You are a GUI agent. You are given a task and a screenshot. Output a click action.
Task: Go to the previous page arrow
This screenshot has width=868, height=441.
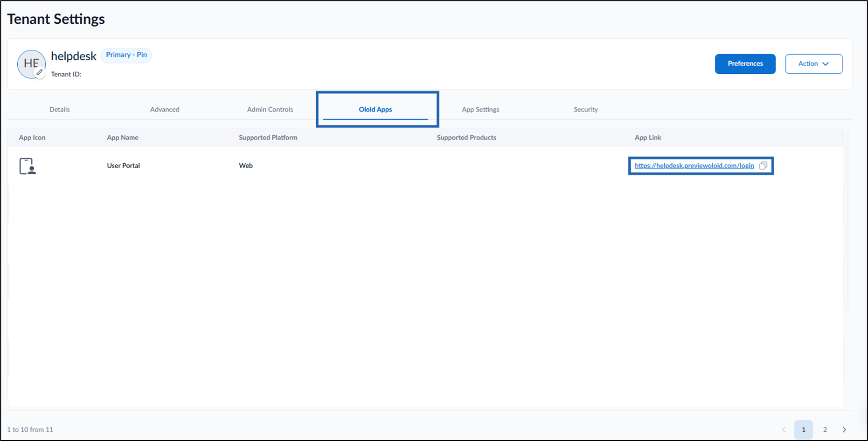784,429
